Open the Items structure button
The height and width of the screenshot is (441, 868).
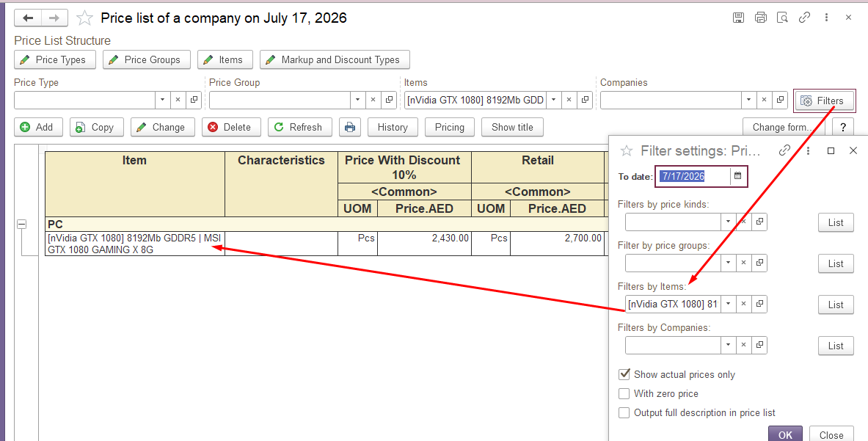click(x=225, y=59)
